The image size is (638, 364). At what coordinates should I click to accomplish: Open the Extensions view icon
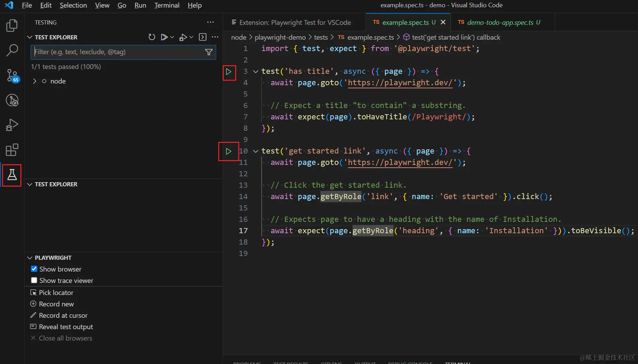pyautogui.click(x=12, y=150)
